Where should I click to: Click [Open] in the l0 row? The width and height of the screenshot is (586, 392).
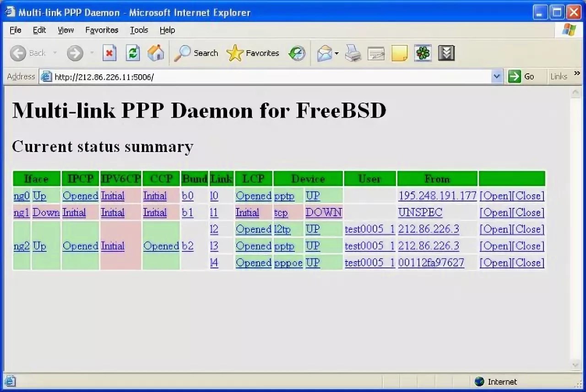[495, 196]
